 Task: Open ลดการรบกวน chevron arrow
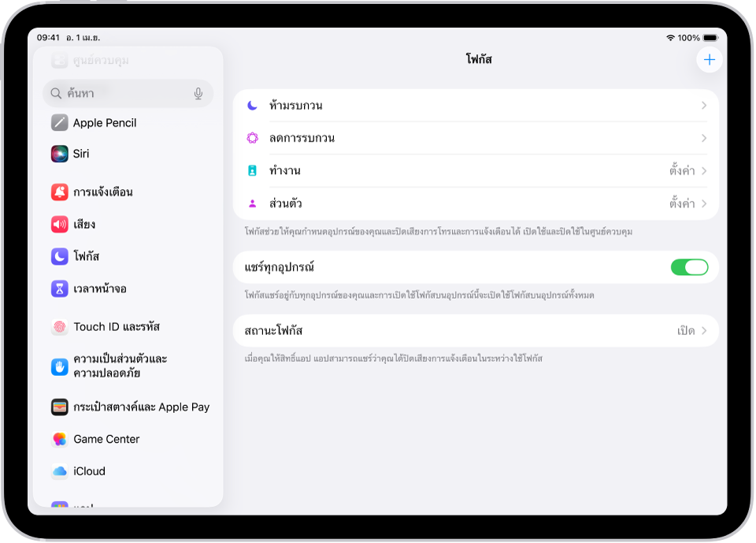(703, 138)
